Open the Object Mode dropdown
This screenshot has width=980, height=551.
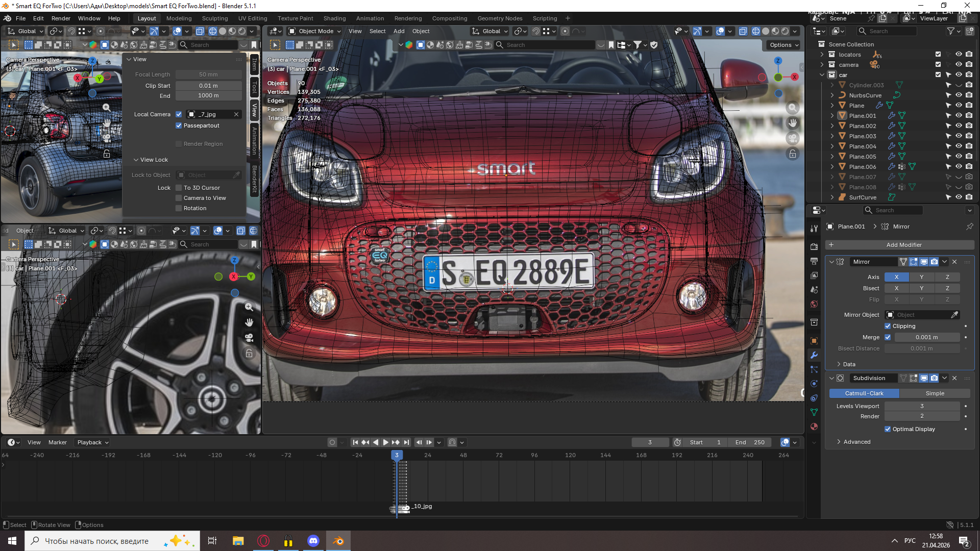point(315,31)
